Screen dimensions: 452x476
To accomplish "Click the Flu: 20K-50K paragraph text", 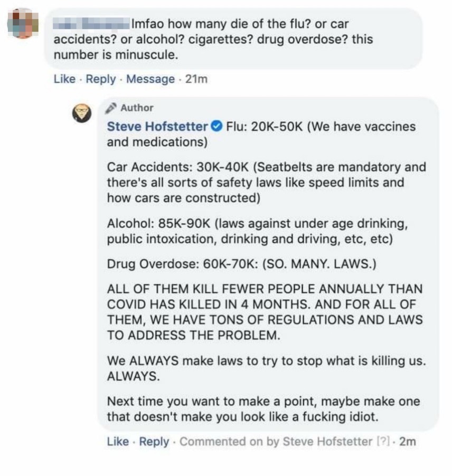I will pyautogui.click(x=261, y=134).
